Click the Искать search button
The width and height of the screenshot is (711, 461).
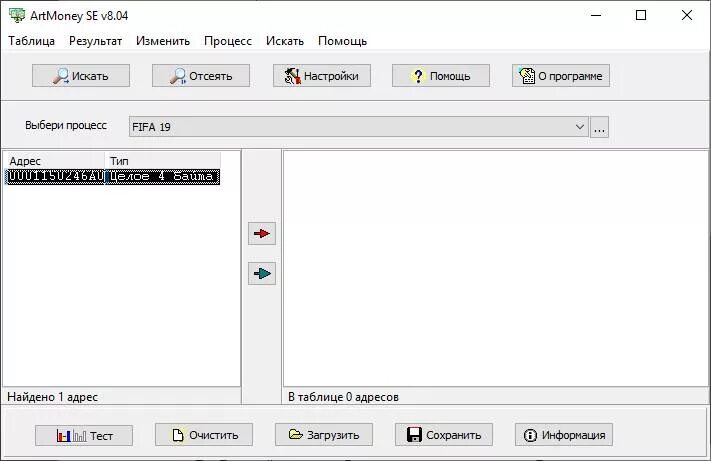[81, 76]
